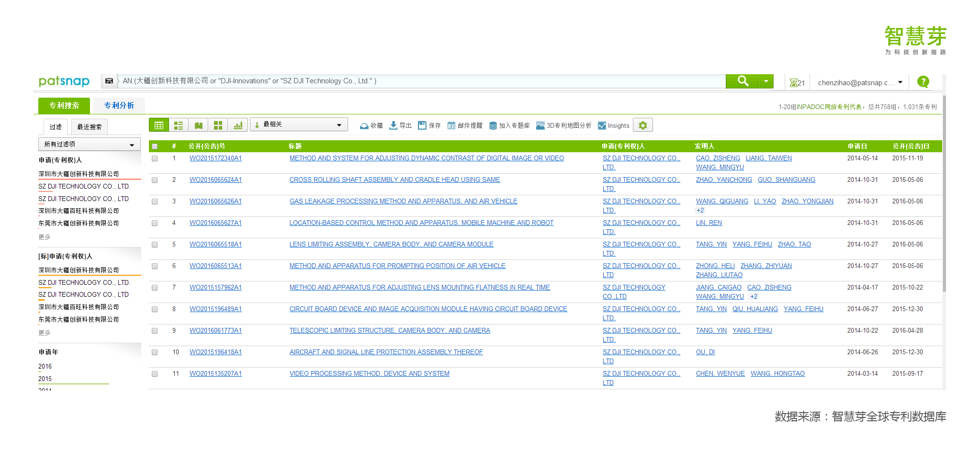Open inventor link CHEN, WENYUE

tap(721, 374)
